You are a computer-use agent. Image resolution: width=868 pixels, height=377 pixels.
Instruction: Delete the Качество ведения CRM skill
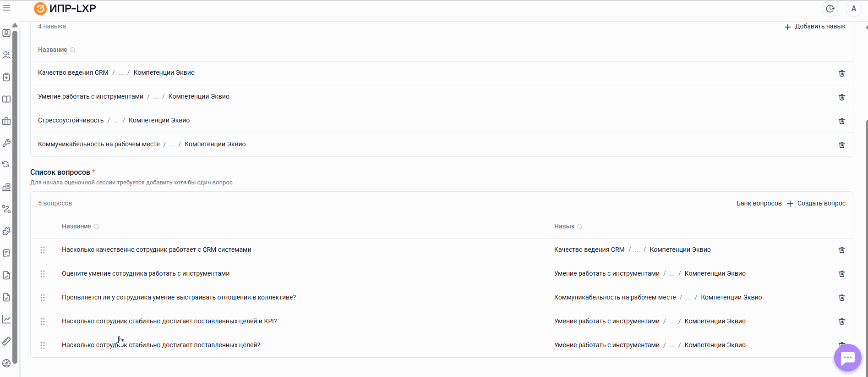pyautogui.click(x=841, y=73)
